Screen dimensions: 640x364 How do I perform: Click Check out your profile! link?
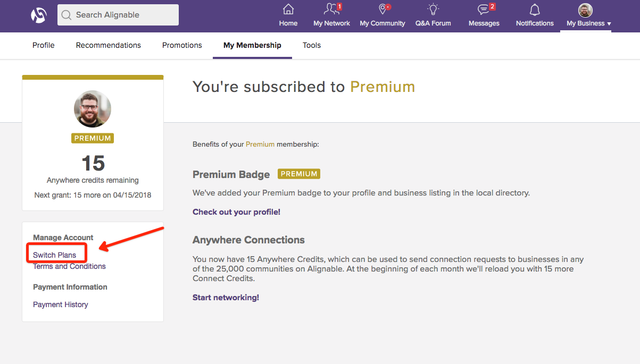point(236,212)
